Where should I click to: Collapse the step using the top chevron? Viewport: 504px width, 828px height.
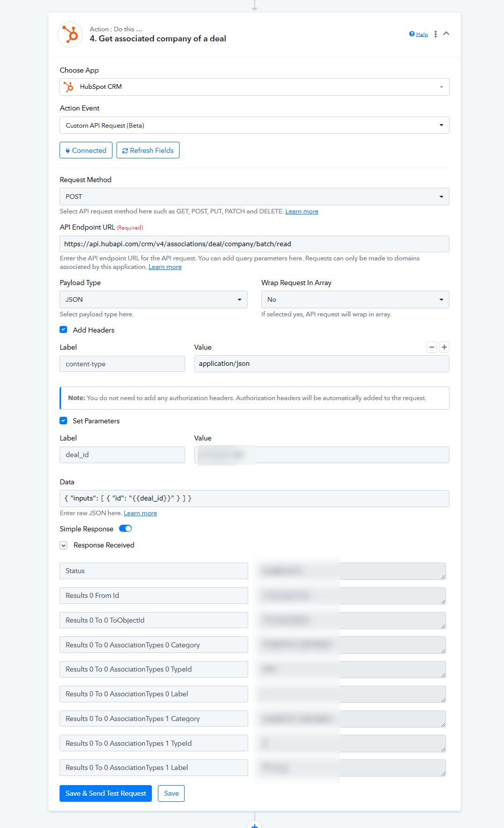[x=446, y=34]
